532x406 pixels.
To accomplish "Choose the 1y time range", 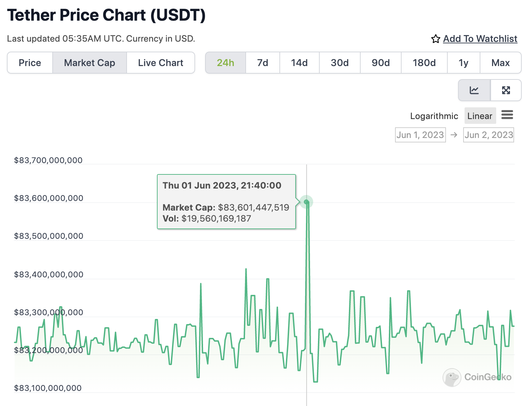I will coord(464,63).
